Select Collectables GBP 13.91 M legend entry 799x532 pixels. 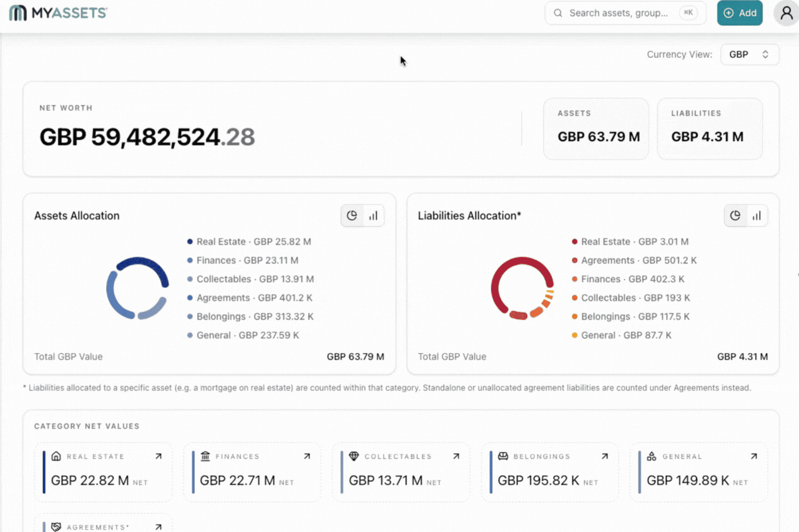[250, 279]
